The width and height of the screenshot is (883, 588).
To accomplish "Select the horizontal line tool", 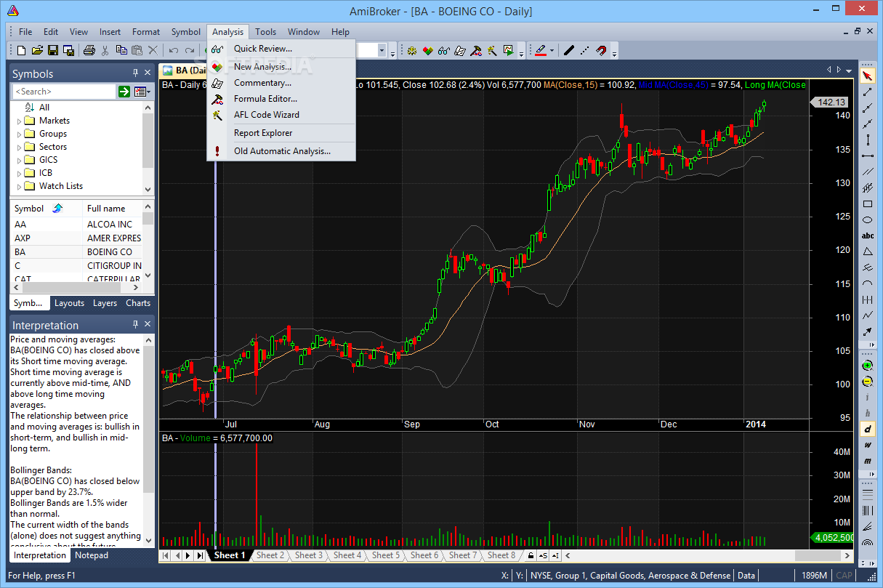I will [x=867, y=156].
